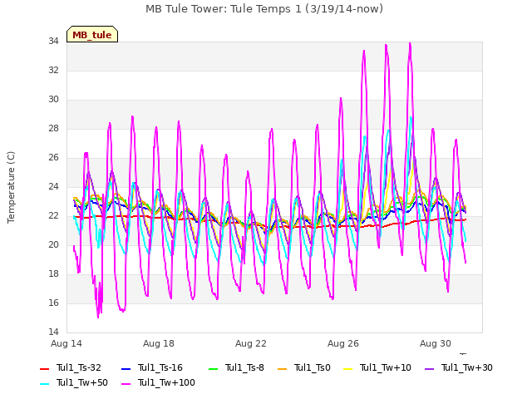This screenshot has height=399, width=532.
Task: Click the 30 y-axis tick label
Action: coord(53,100)
